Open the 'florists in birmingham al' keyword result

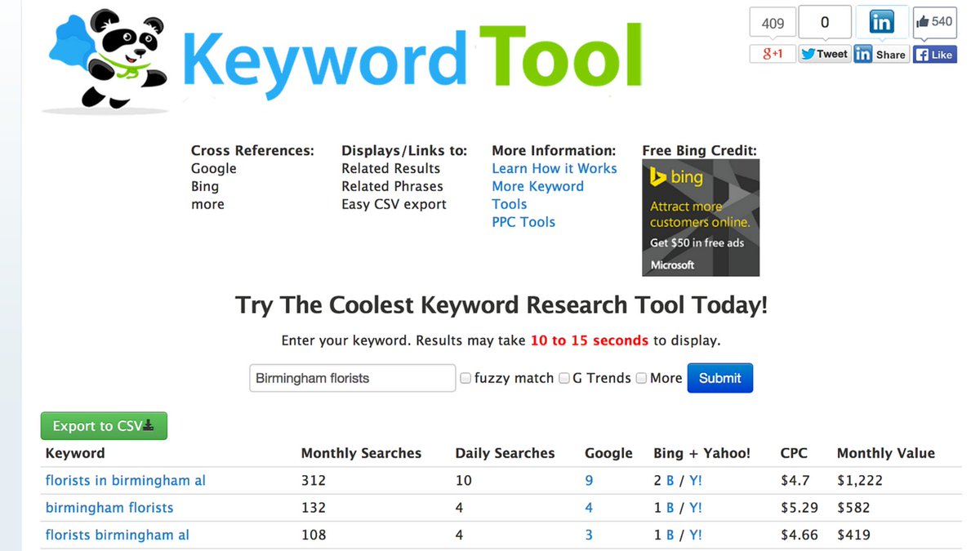click(125, 480)
